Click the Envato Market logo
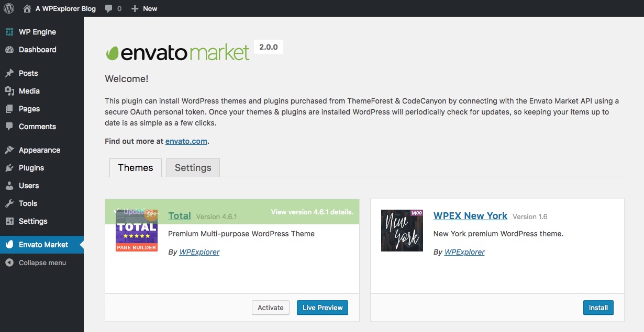Viewport: 644px width, 332px height. 177,52
